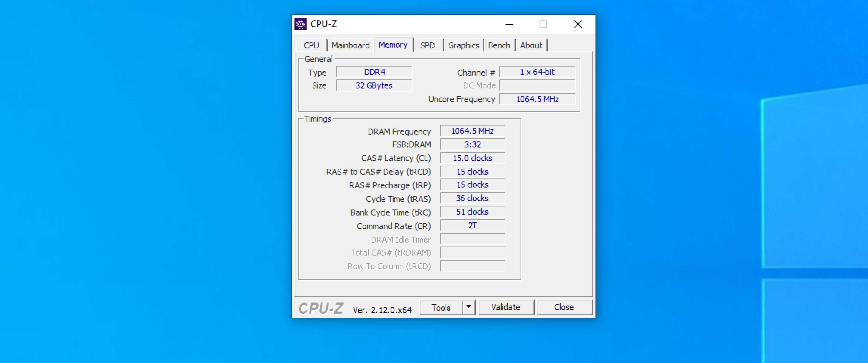The height and width of the screenshot is (363, 868).
Task: Click the empty Row To Column field
Action: (x=472, y=266)
